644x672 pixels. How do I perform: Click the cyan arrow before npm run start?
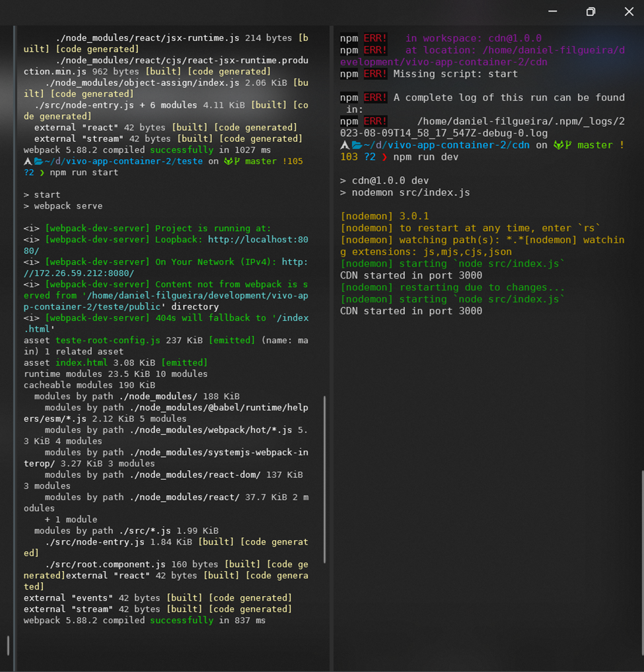(x=41, y=172)
